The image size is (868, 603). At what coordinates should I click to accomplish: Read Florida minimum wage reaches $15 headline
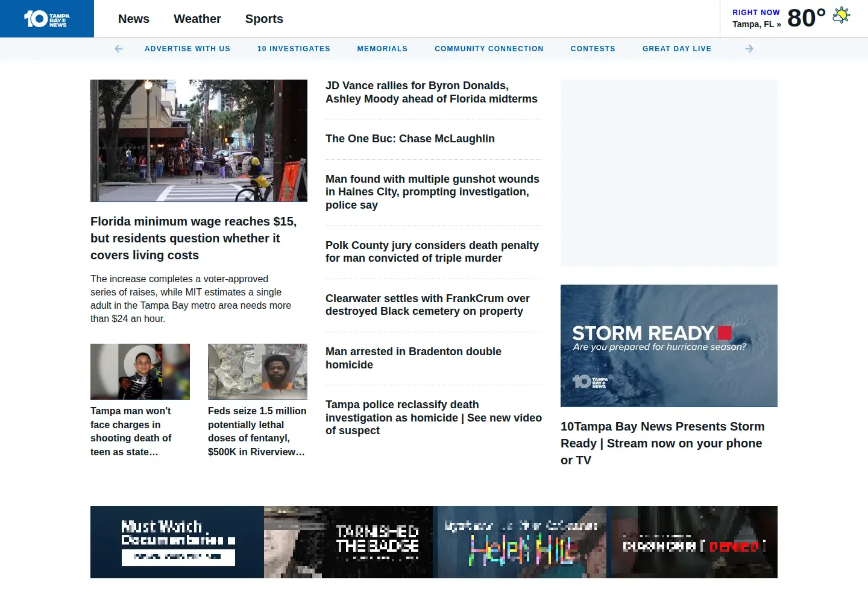point(193,238)
